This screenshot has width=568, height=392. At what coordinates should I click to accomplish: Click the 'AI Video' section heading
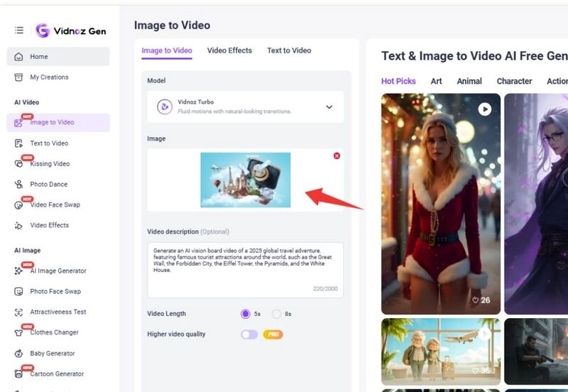26,102
